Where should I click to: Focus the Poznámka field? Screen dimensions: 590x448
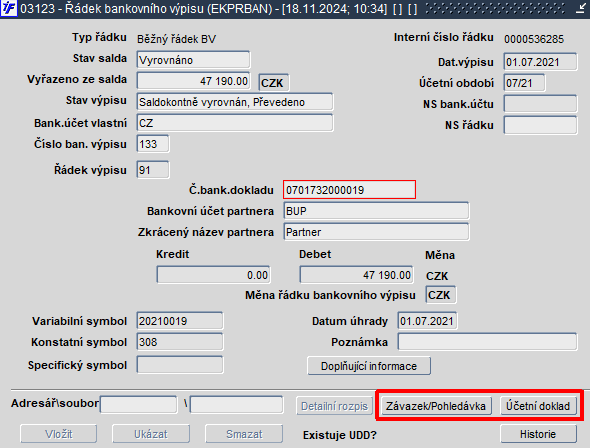click(487, 342)
